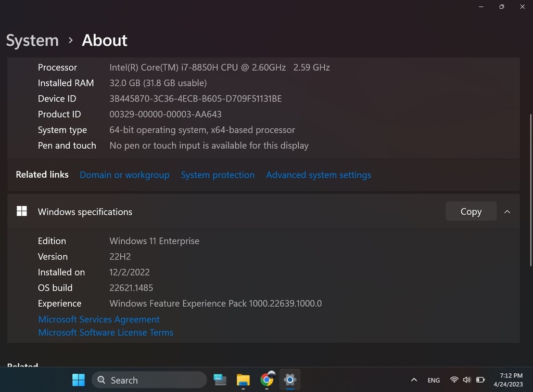Open Advanced system settings
Image resolution: width=533 pixels, height=392 pixels.
coord(319,175)
